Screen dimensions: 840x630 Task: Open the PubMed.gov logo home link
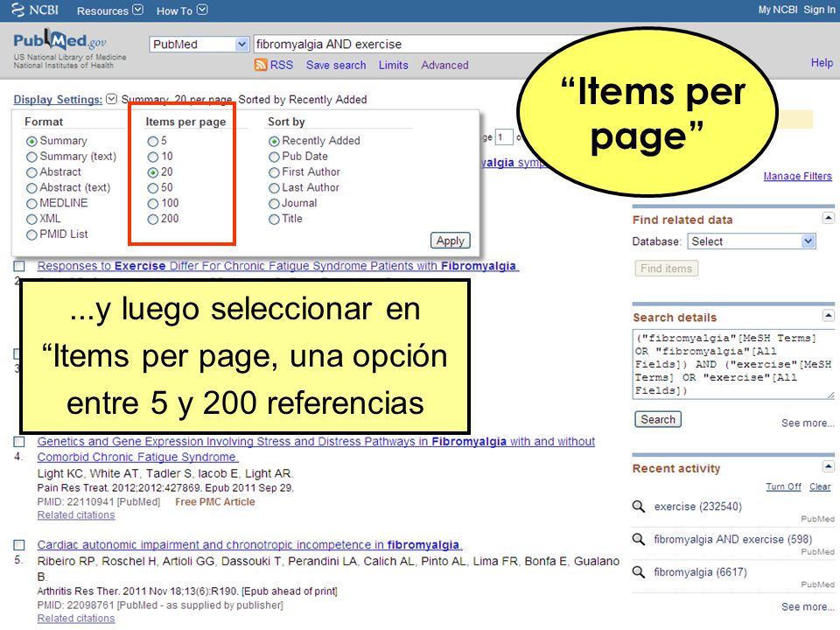[60, 41]
